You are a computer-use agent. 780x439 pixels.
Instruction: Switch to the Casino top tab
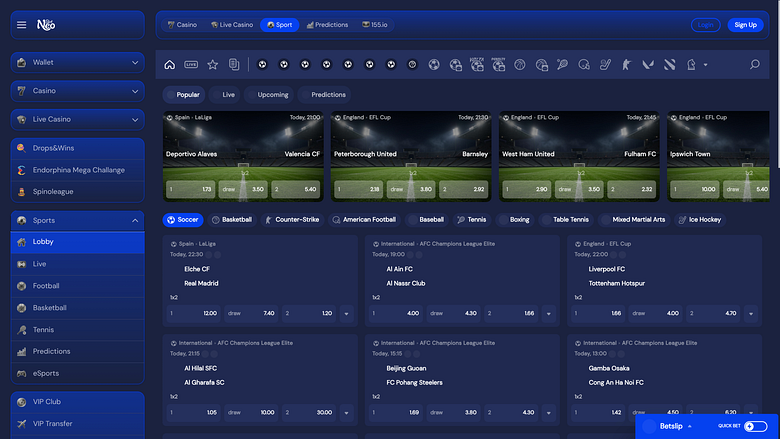(x=182, y=25)
